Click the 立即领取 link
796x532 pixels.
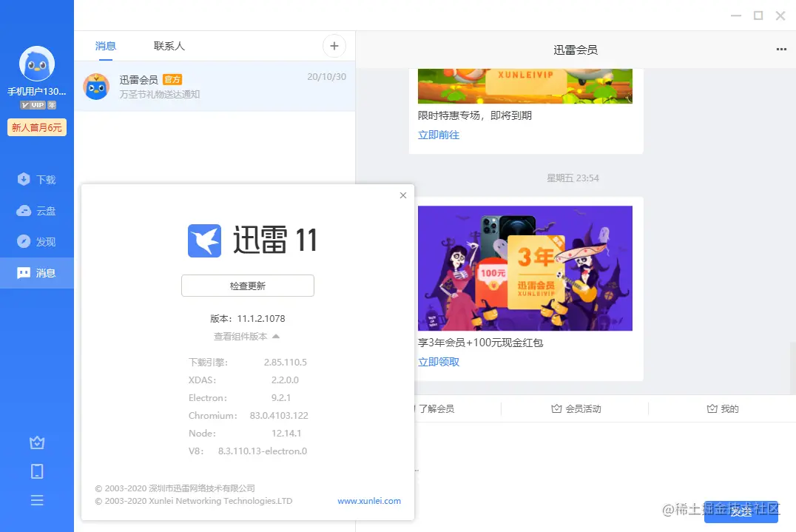pos(439,362)
